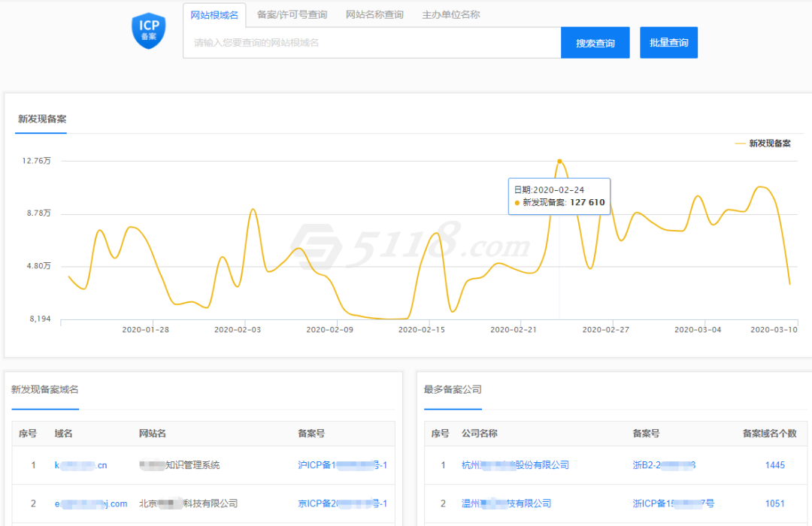Select the 新发现备案域名 panel heading
This screenshot has height=526, width=812.
[45, 389]
